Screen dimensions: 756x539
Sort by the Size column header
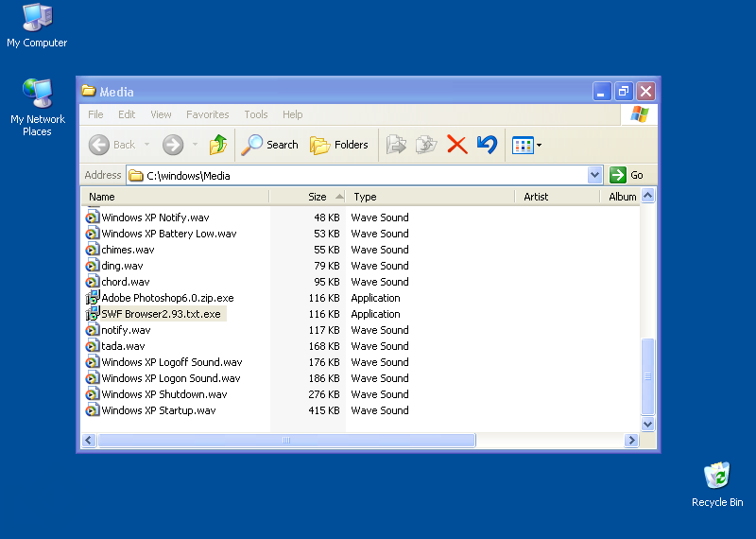308,197
